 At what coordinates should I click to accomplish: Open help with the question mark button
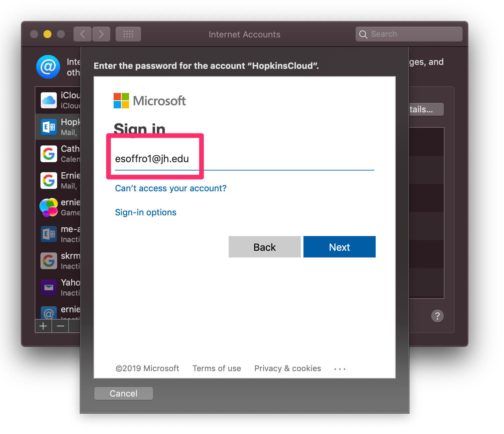point(437,316)
